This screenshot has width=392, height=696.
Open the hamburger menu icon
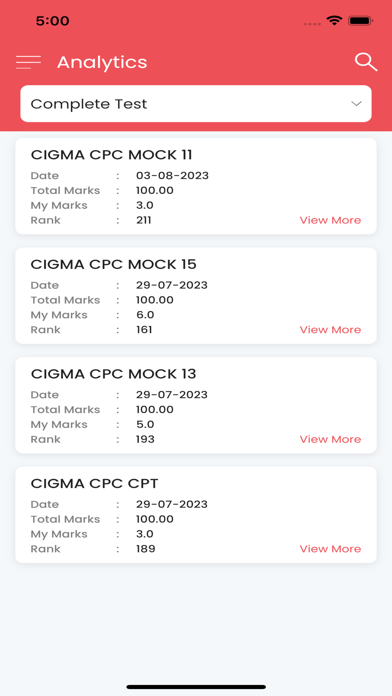tap(28, 62)
